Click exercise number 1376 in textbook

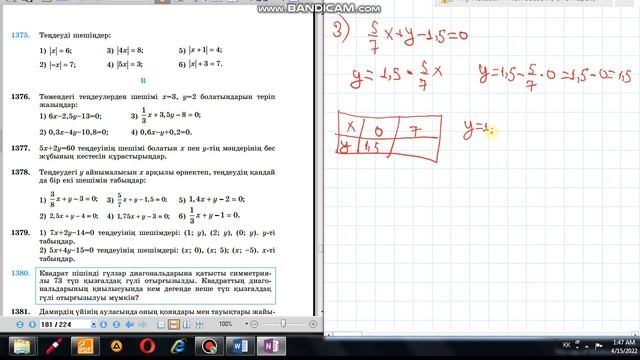pyautogui.click(x=20, y=97)
